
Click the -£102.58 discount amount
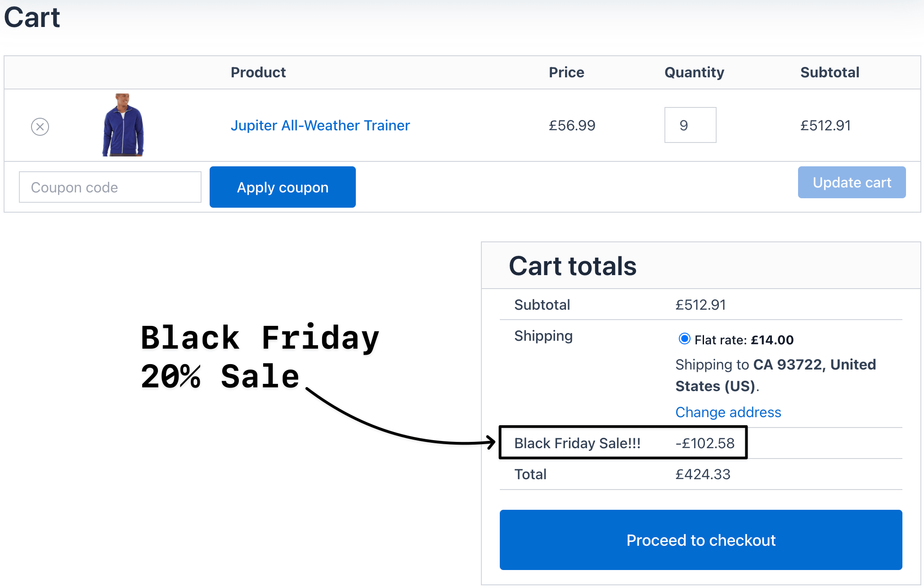point(704,443)
